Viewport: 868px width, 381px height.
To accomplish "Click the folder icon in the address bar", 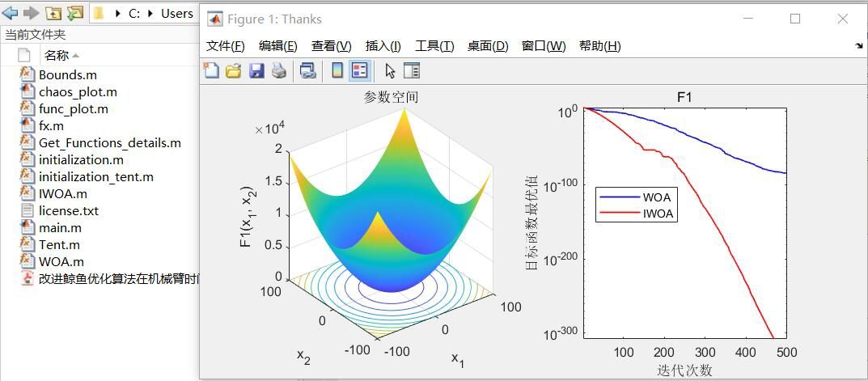I will pyautogui.click(x=99, y=13).
